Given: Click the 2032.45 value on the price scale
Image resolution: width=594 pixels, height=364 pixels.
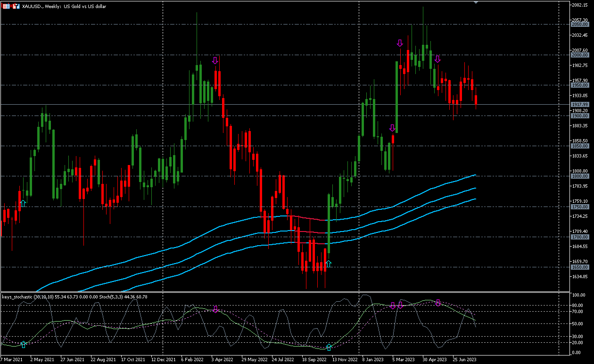Looking at the screenshot, I should (579, 35).
